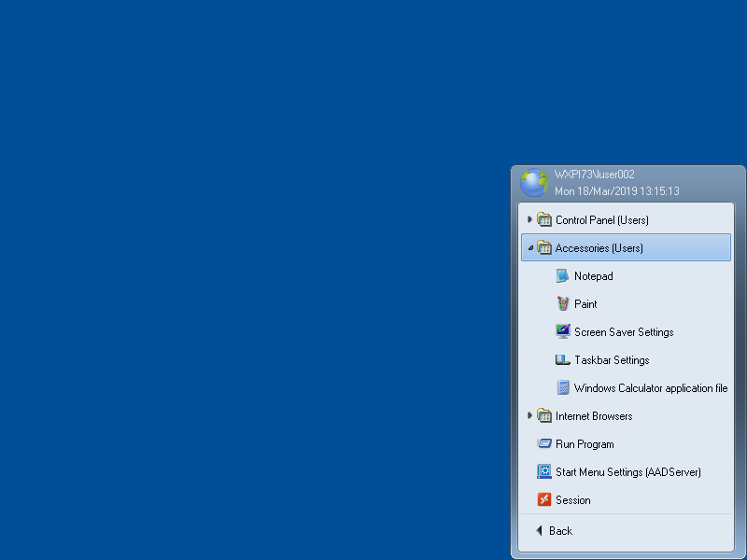Viewport: 747px width, 560px height.
Task: Select the Accessories (Users) menu label
Action: tap(599, 248)
